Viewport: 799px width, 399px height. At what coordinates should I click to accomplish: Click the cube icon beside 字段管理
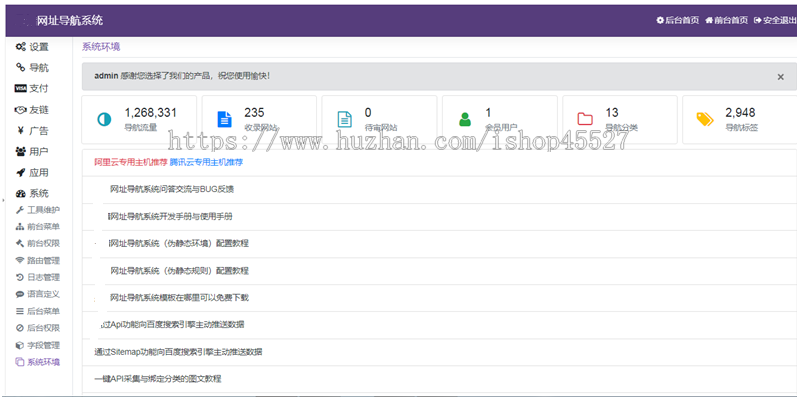(x=20, y=345)
